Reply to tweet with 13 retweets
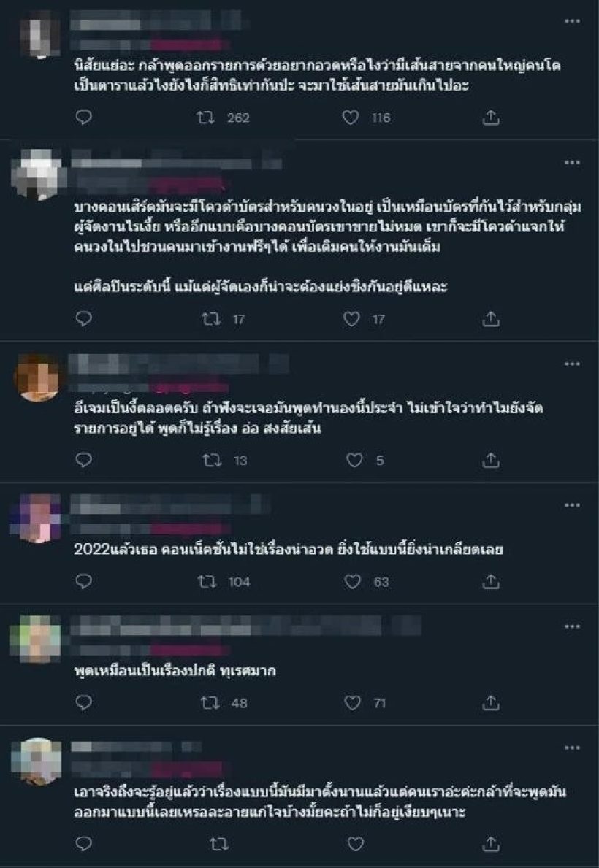The height and width of the screenshot is (868, 599). [84, 460]
